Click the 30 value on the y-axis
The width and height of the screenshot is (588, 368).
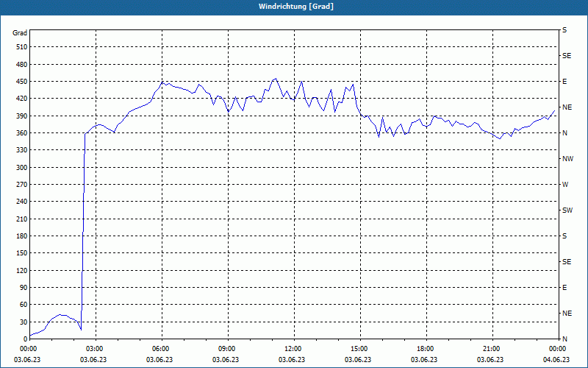(x=23, y=322)
